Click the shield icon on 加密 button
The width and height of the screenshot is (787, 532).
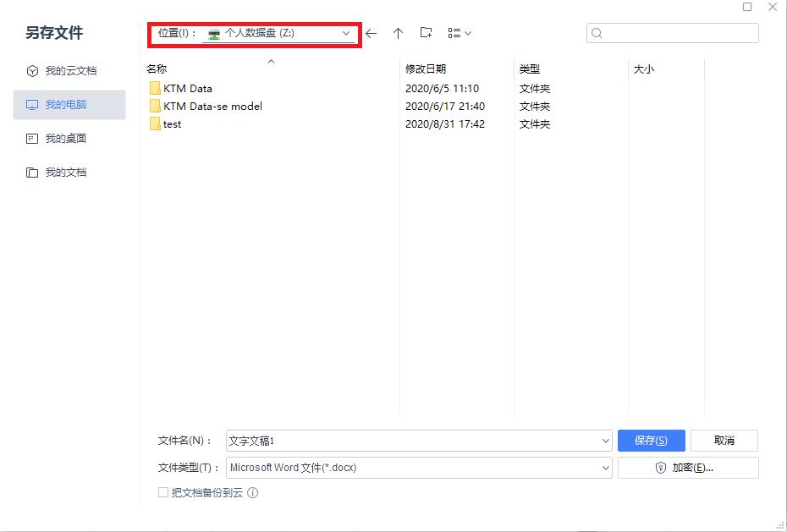661,468
